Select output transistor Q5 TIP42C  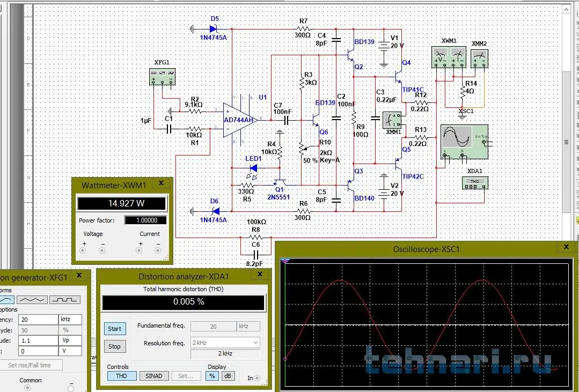click(x=398, y=164)
